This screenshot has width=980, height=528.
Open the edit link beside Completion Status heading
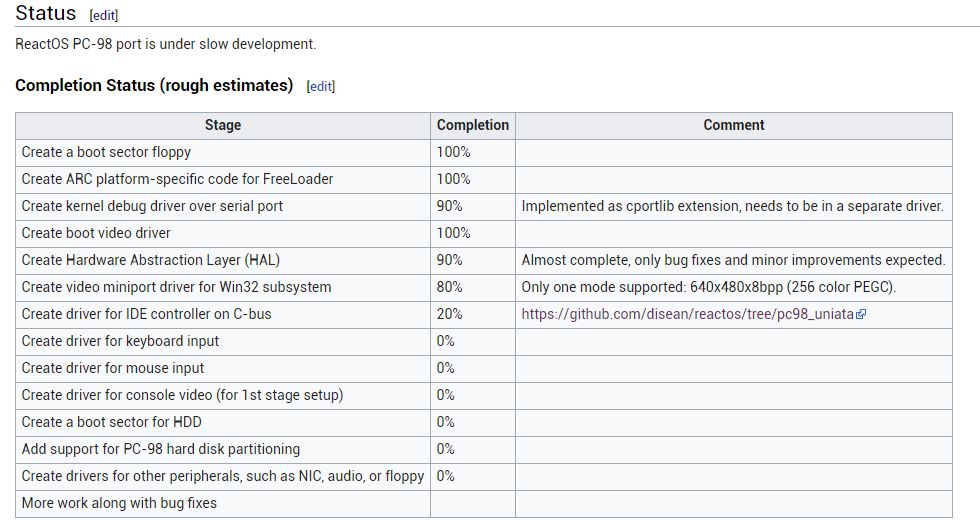pos(320,87)
